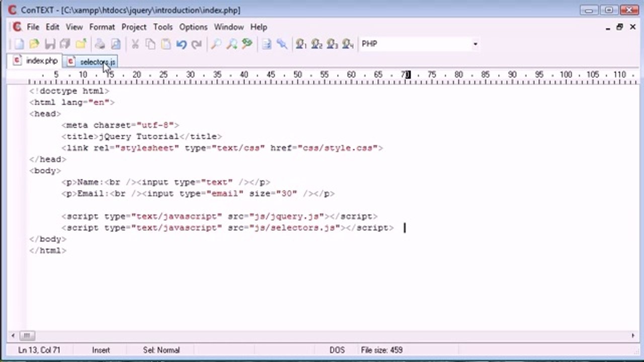Toggle word wrap toolbar icon

pos(267,44)
